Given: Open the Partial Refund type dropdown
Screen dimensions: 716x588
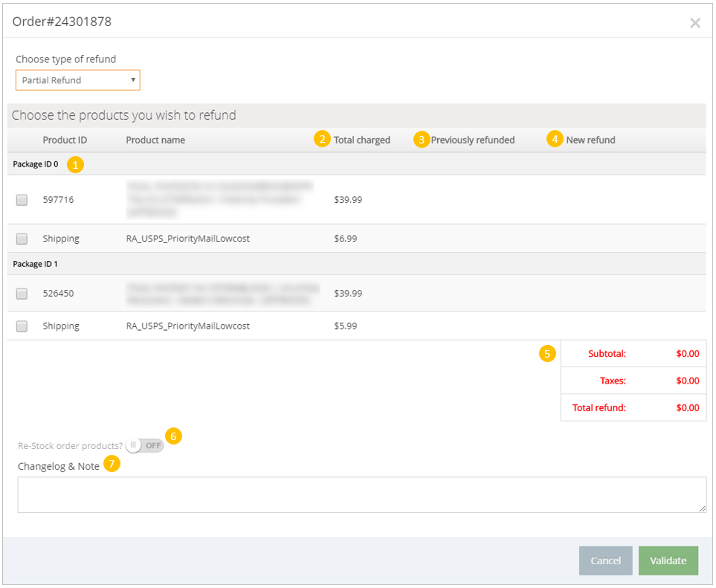Looking at the screenshot, I should [78, 80].
